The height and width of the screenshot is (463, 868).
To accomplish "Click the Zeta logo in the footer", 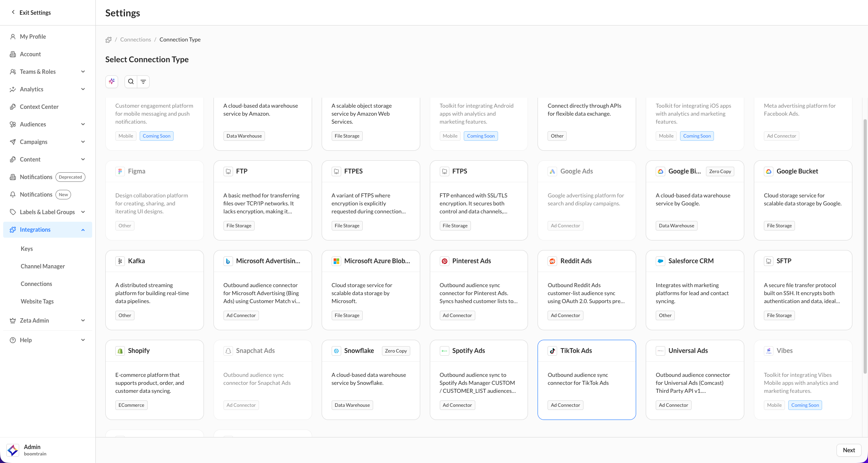I will point(13,450).
